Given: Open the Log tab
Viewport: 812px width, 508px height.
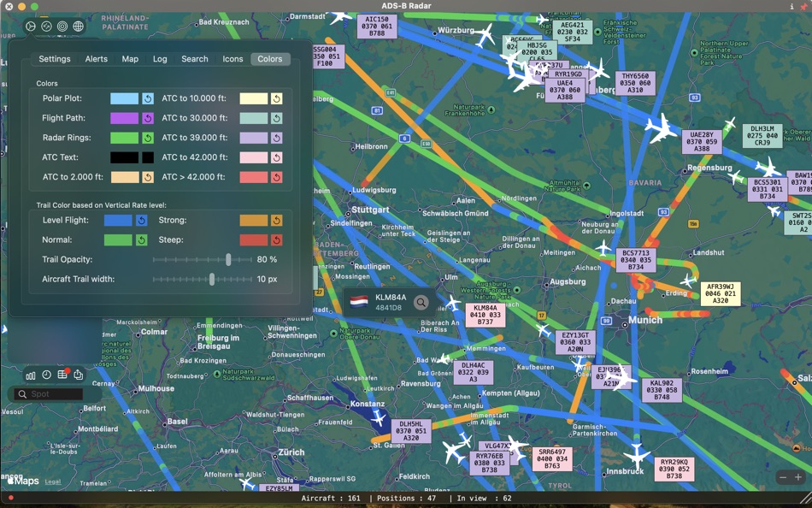Looking at the screenshot, I should coord(160,59).
